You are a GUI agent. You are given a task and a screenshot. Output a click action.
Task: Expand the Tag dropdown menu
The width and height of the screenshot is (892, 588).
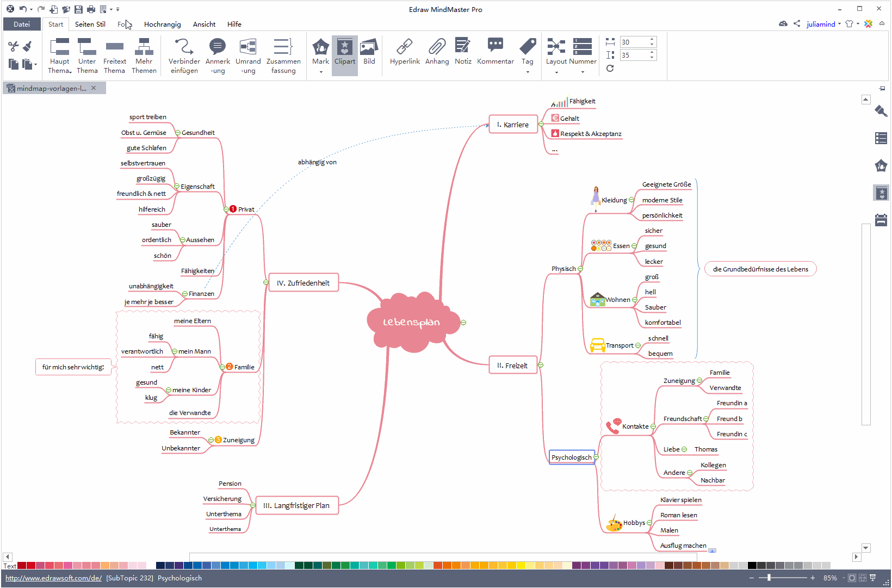tap(527, 71)
